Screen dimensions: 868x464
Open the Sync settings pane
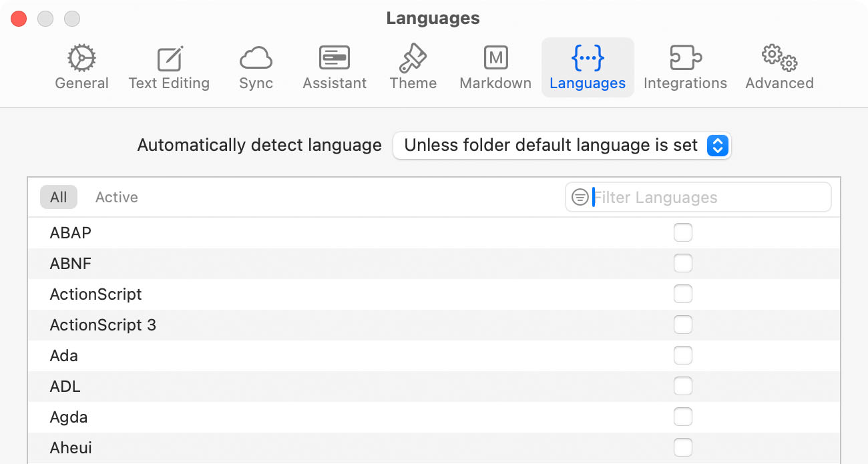[256, 65]
